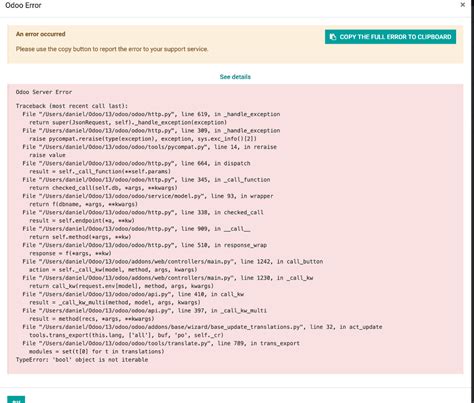The height and width of the screenshot is (403, 474).
Task: Click the api.py line 410 call_kw entry
Action: click(x=133, y=294)
